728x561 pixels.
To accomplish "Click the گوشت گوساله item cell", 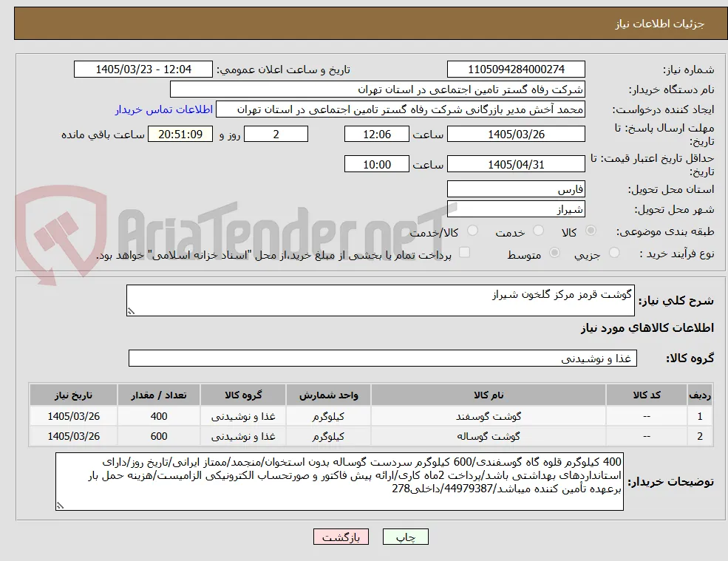I will 489,437.
